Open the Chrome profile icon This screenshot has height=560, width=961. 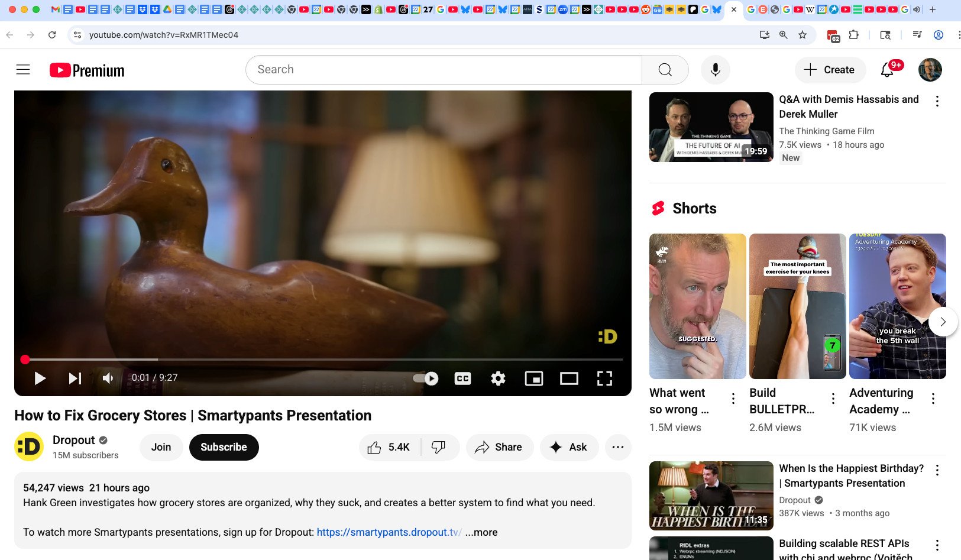(x=938, y=35)
